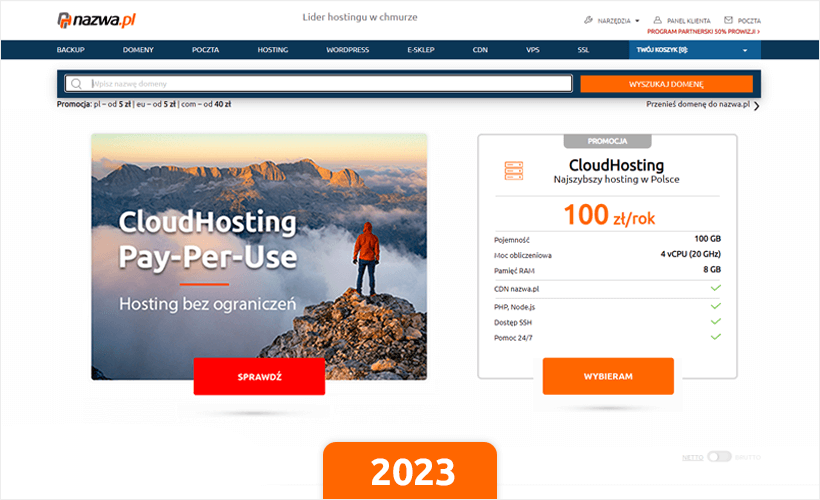Click the magnifier icon in domain search

[76, 84]
